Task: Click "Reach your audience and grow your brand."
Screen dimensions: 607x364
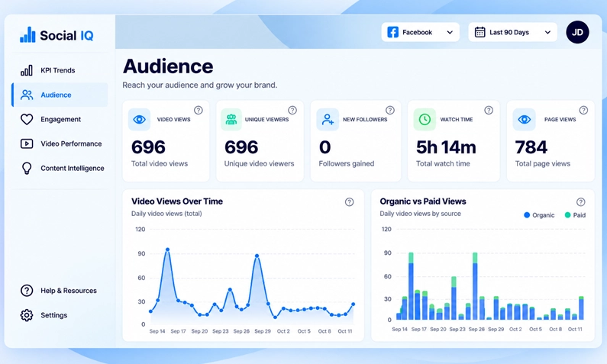Action: click(x=200, y=85)
